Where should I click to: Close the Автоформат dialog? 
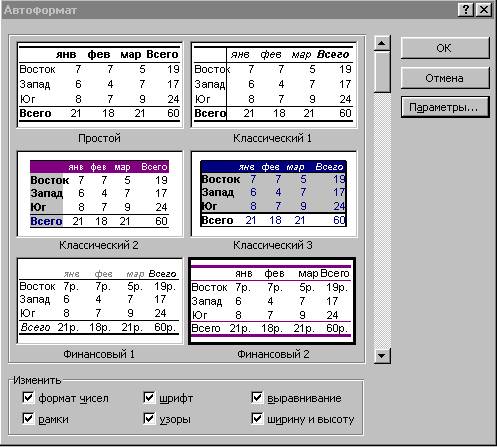tap(484, 10)
